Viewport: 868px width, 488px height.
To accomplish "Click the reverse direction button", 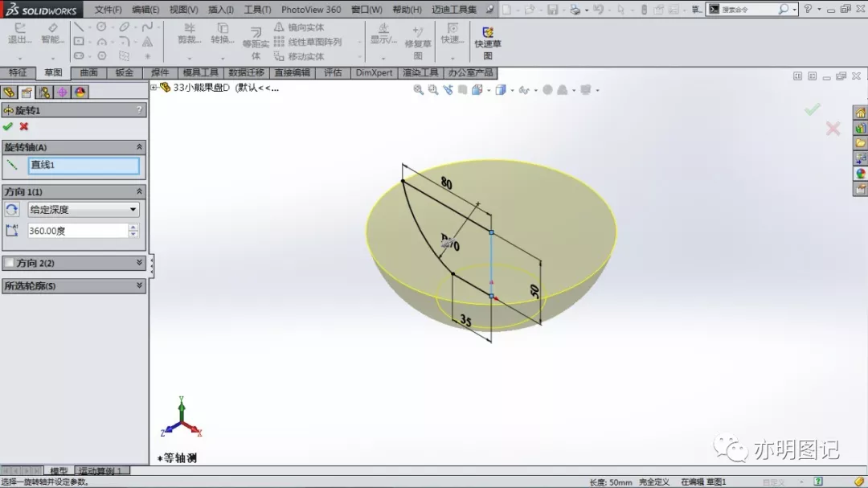I will pyautogui.click(x=11, y=209).
